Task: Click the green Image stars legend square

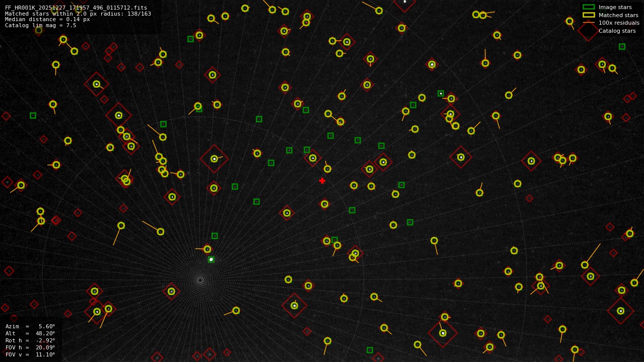Action: (x=589, y=7)
